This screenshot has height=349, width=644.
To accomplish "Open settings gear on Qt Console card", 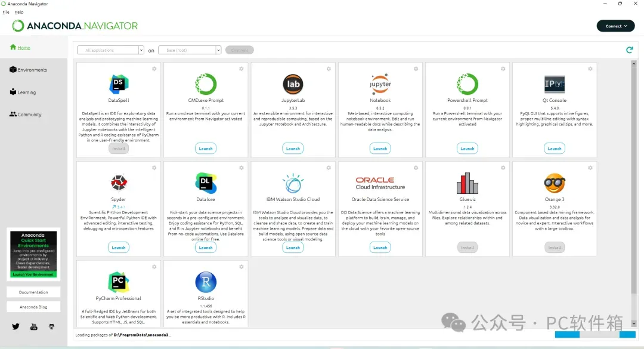I will tap(590, 69).
